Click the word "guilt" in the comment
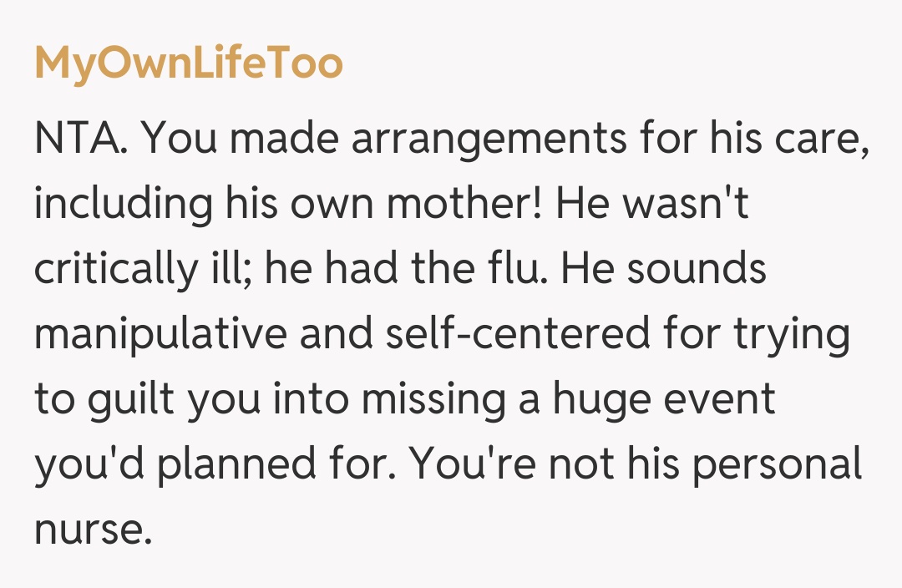The width and height of the screenshot is (902, 588). (134, 400)
